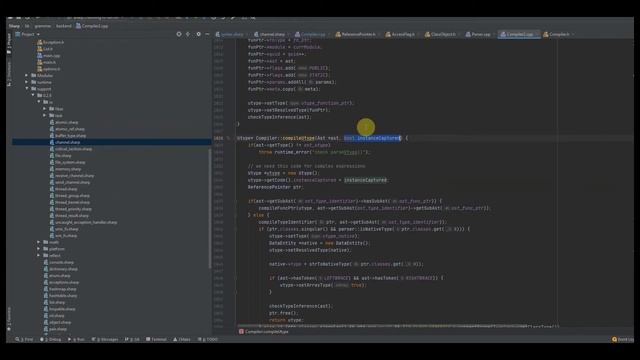Switch to the Parser.cpp tab
The width and height of the screenshot is (640, 360).
478,34
